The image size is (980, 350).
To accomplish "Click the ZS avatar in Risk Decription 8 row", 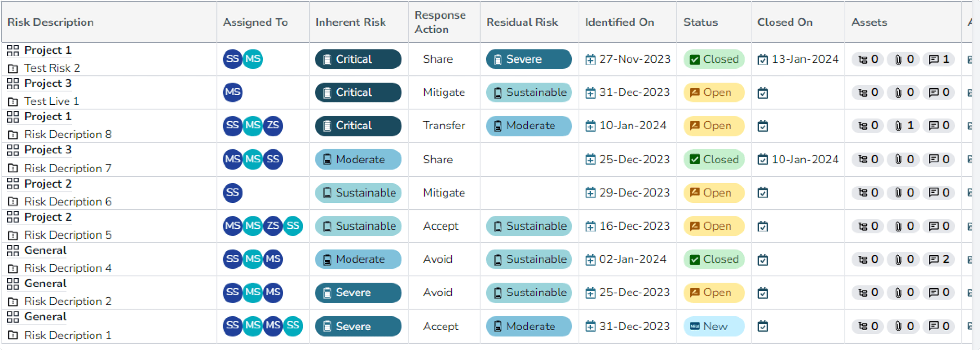I will [273, 125].
